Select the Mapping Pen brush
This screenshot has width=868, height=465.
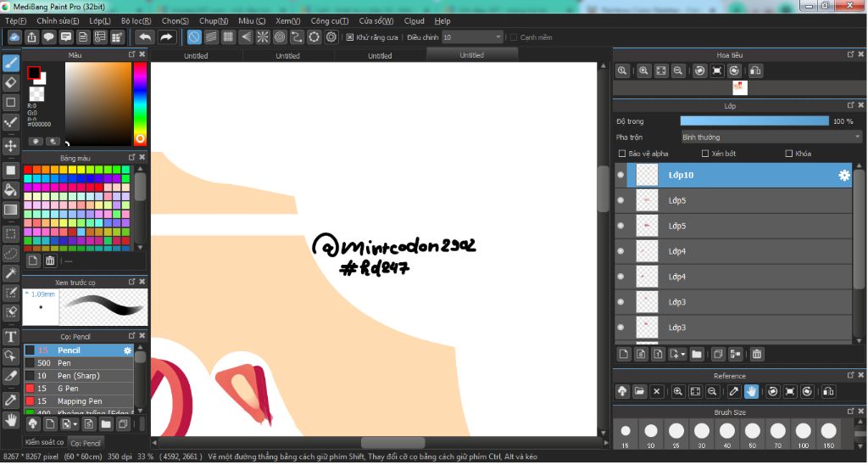pyautogui.click(x=78, y=401)
